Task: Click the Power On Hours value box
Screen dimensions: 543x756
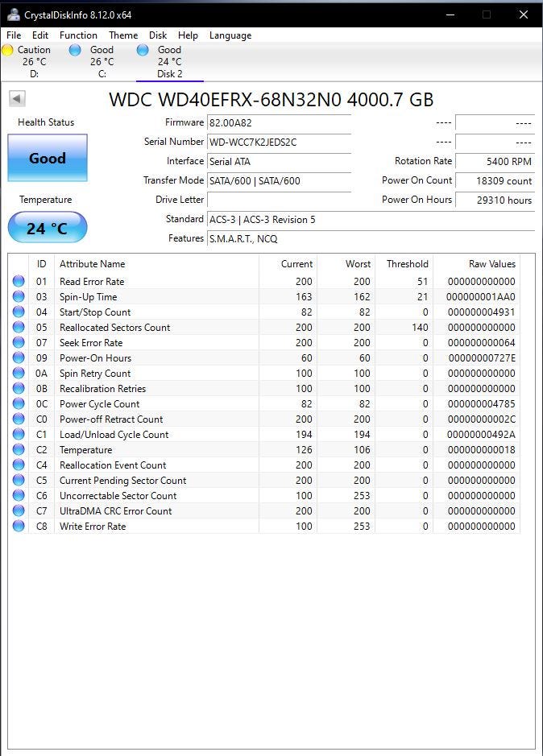Action: 495,200
